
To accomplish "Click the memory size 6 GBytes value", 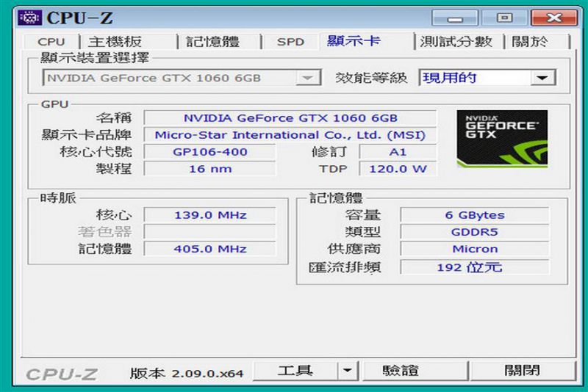I will [x=475, y=215].
